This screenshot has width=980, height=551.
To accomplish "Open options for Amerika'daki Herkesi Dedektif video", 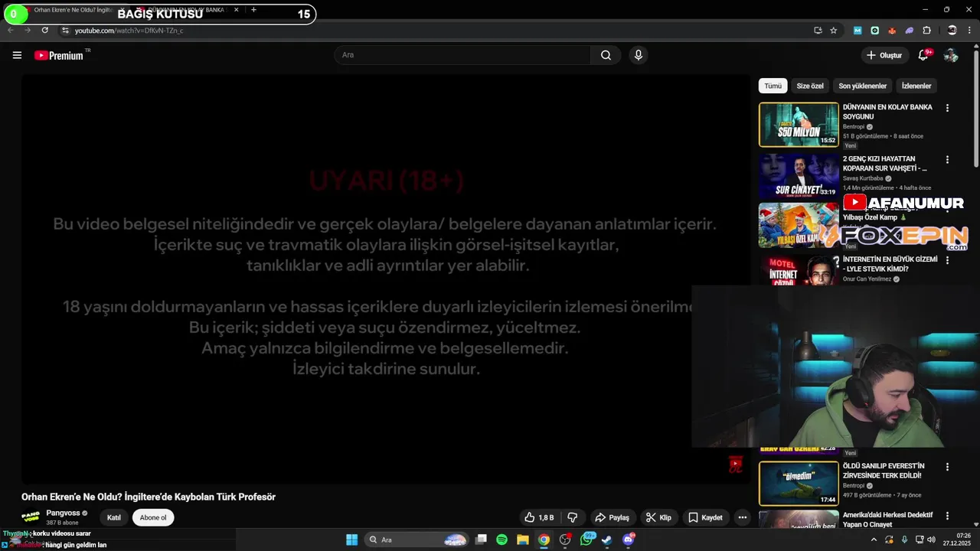I will 947,516.
